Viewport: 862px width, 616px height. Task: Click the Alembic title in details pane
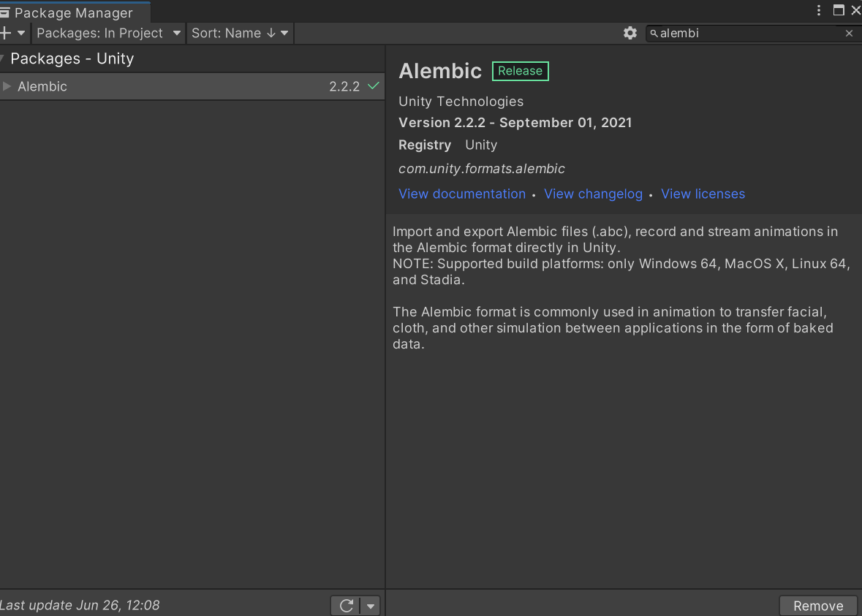(440, 72)
